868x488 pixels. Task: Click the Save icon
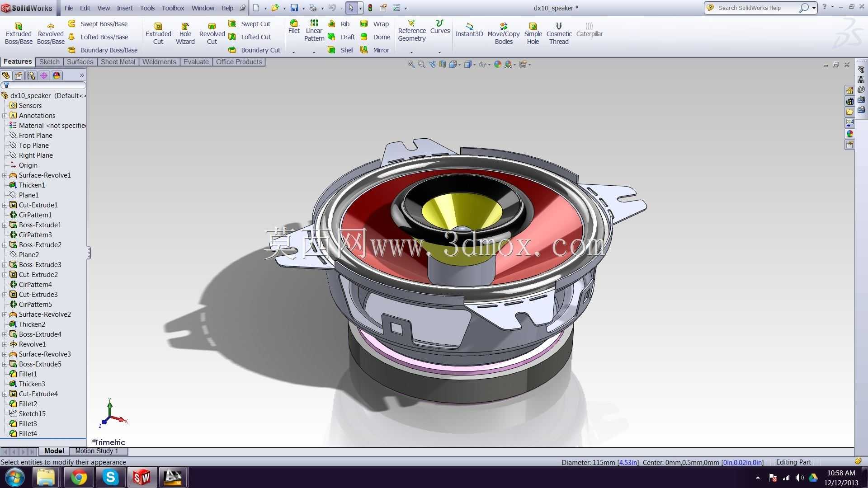click(x=294, y=8)
